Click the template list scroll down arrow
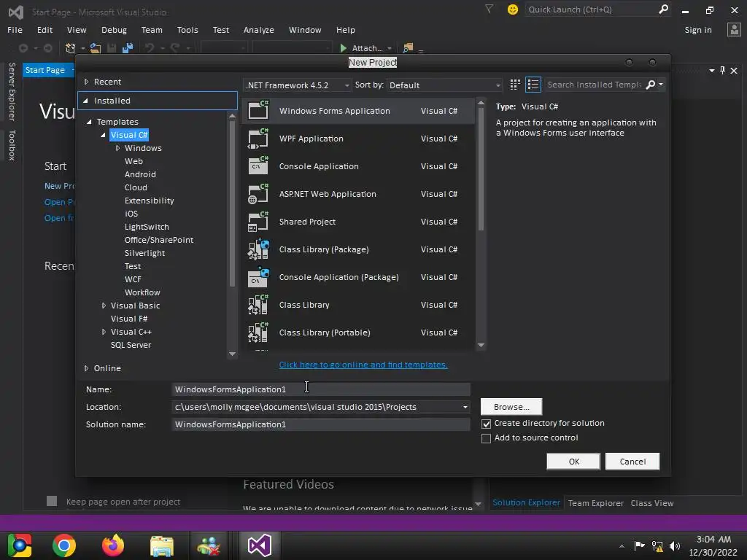This screenshot has height=560, width=747. pos(481,345)
